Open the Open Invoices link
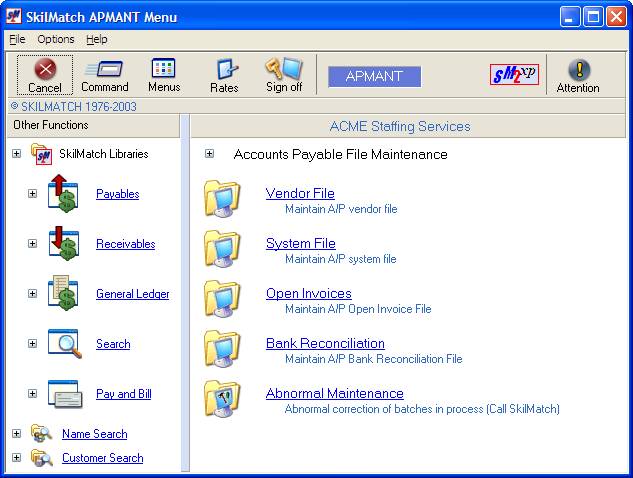The image size is (633, 478). coord(308,293)
